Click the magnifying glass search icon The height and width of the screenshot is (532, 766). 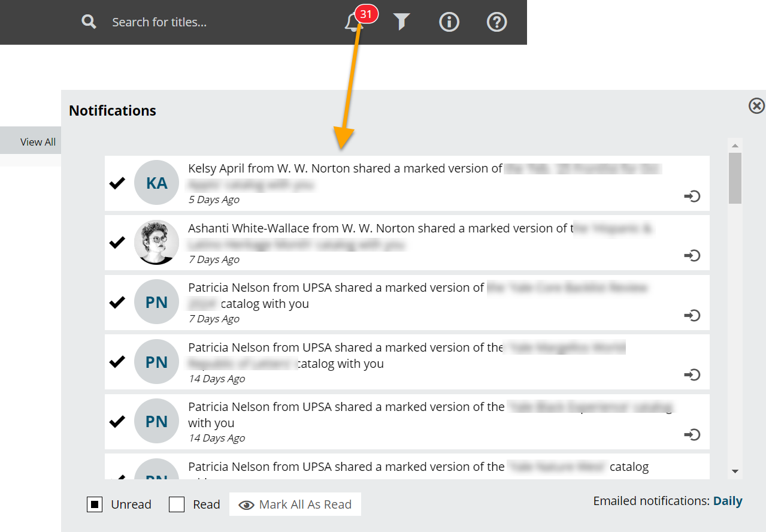coord(89,22)
